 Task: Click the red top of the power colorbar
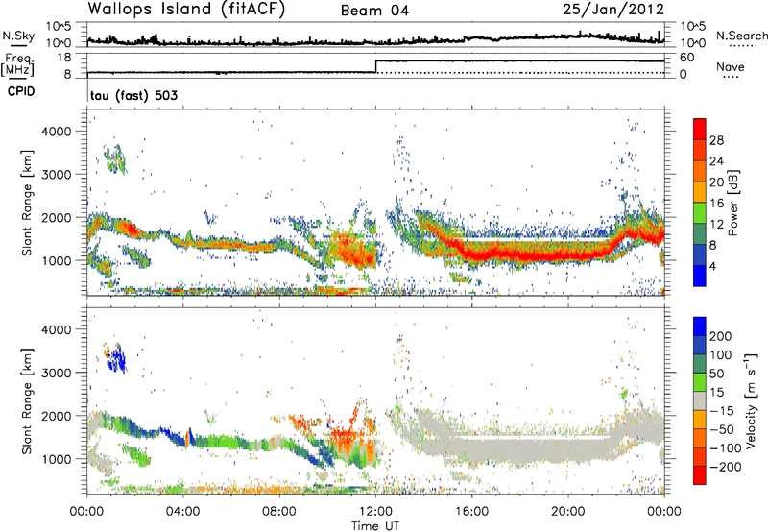point(700,129)
